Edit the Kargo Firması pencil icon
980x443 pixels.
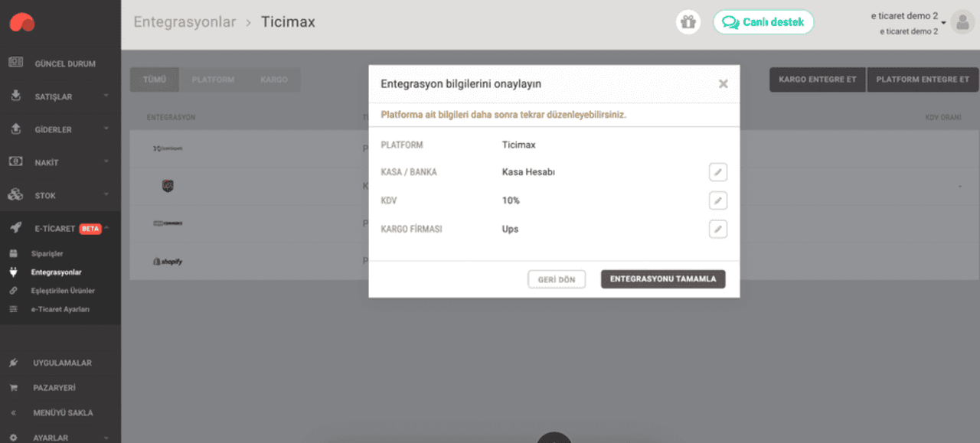pos(717,229)
